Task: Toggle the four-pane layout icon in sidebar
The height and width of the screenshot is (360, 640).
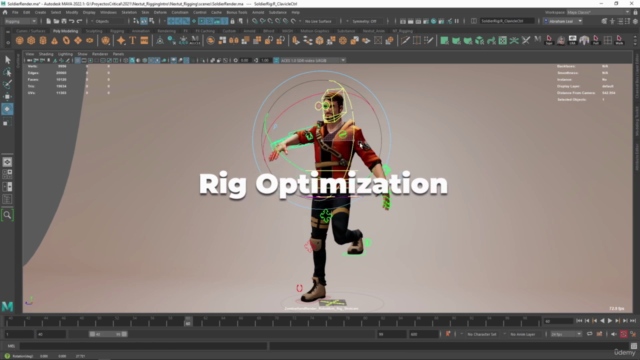Action: click(x=7, y=174)
